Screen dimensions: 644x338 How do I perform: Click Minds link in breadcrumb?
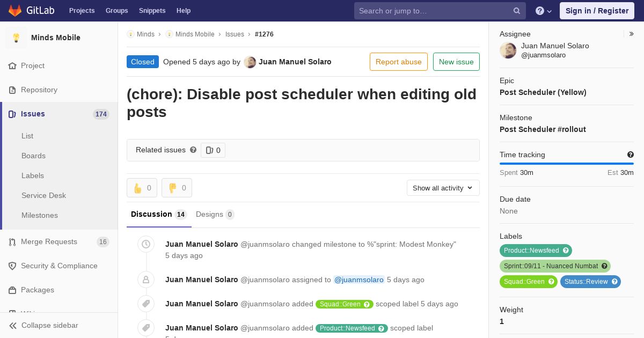(x=145, y=34)
